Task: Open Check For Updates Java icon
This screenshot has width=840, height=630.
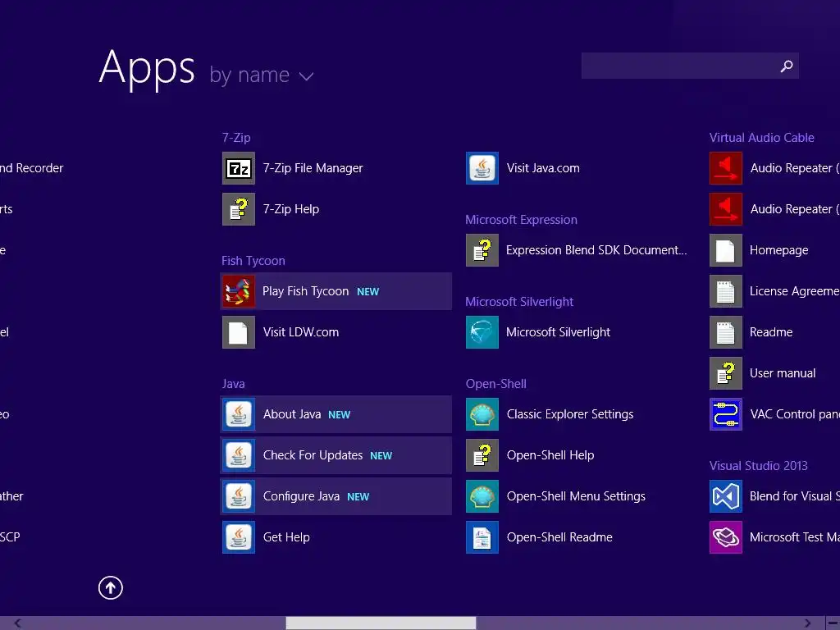Action: (239, 455)
